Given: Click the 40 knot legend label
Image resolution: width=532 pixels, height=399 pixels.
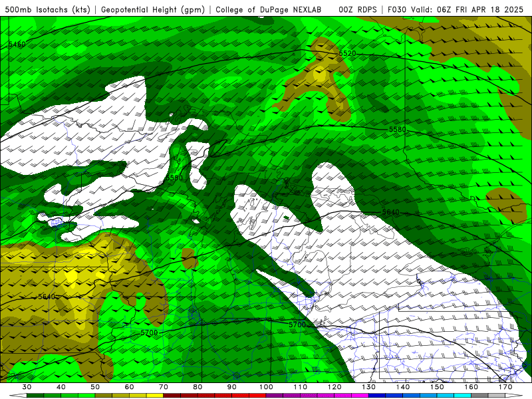Looking at the screenshot, I should point(61,387).
